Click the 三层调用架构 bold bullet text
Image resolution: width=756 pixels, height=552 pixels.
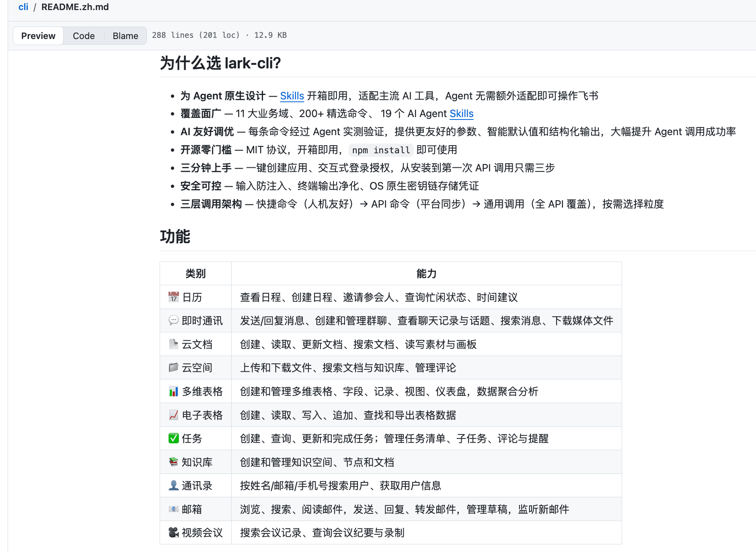click(212, 204)
